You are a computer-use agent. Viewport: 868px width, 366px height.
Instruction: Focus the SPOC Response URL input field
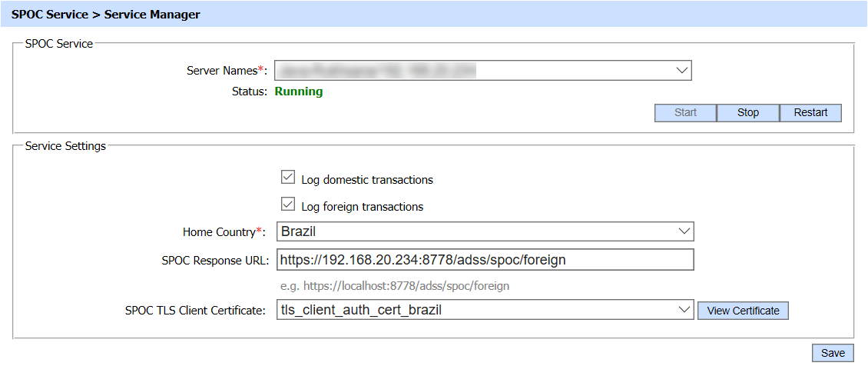point(484,260)
